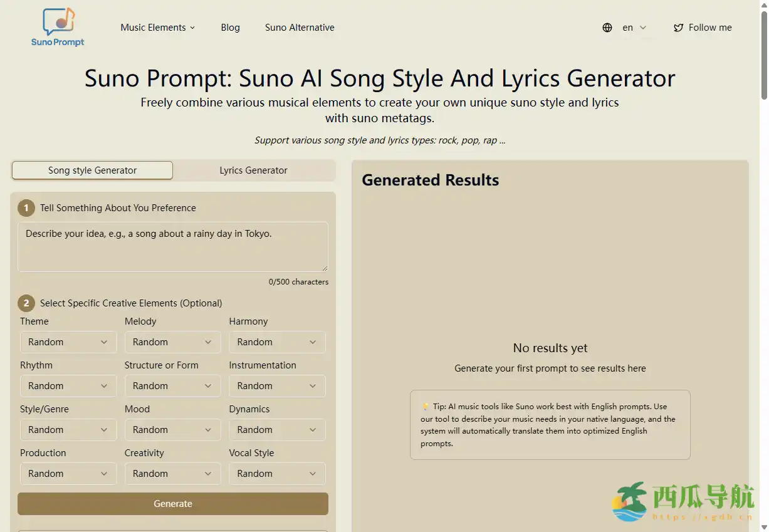The image size is (769, 532).
Task: Choose an option from Instrumentation dropdown
Action: point(276,386)
